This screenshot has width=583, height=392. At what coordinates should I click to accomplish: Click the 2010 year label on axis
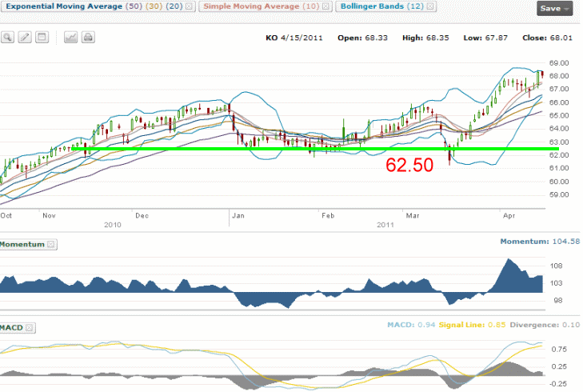tap(113, 225)
